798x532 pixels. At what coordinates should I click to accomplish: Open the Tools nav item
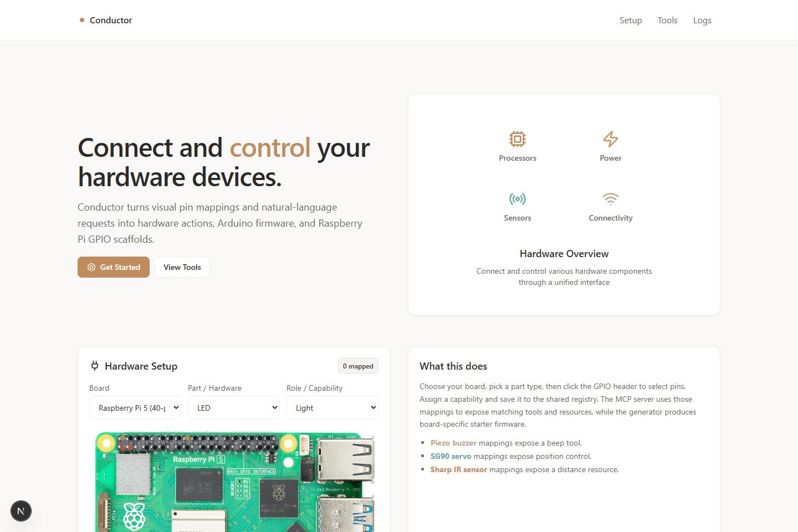[667, 20]
